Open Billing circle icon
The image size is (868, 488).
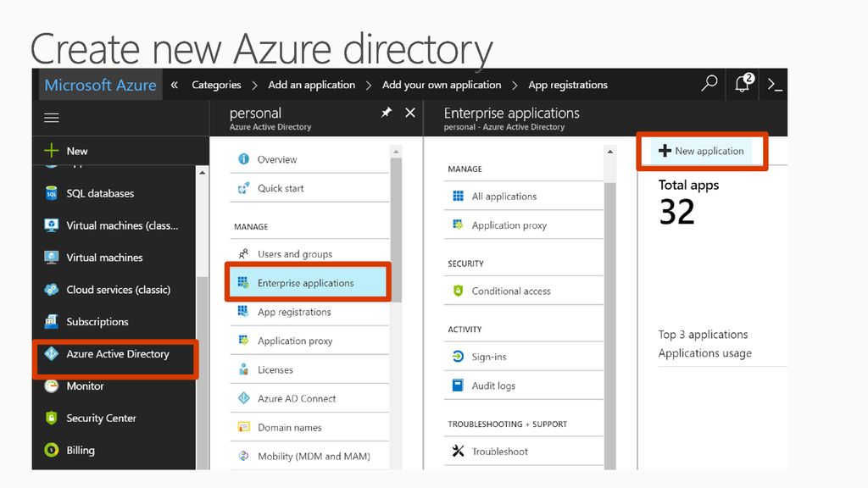coord(52,450)
